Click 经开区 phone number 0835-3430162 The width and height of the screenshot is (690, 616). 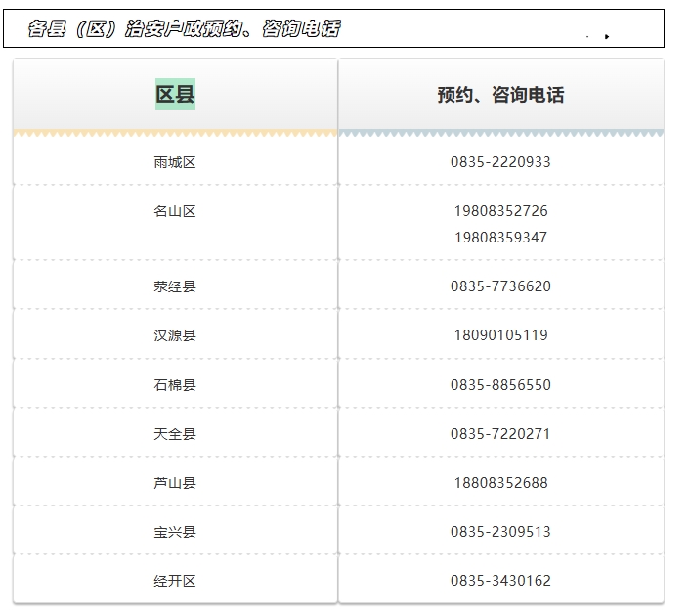tap(500, 581)
